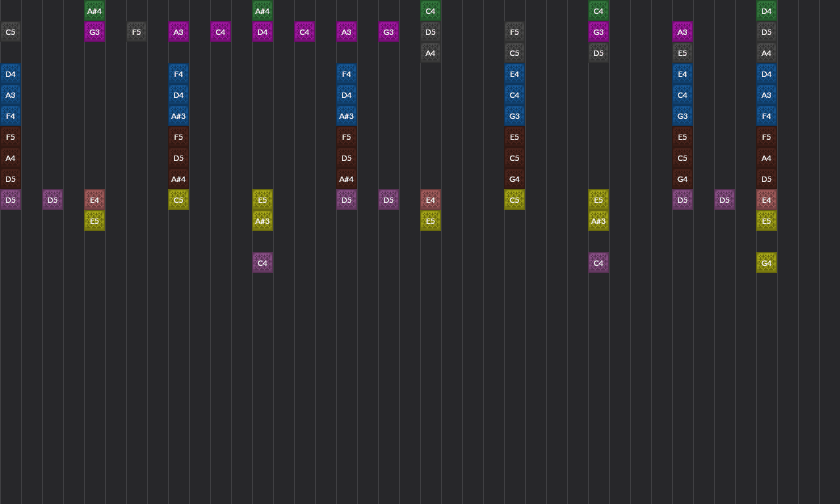840x504 pixels.
Task: Click yellow C5 directly below brown A#4
Action: [178, 199]
